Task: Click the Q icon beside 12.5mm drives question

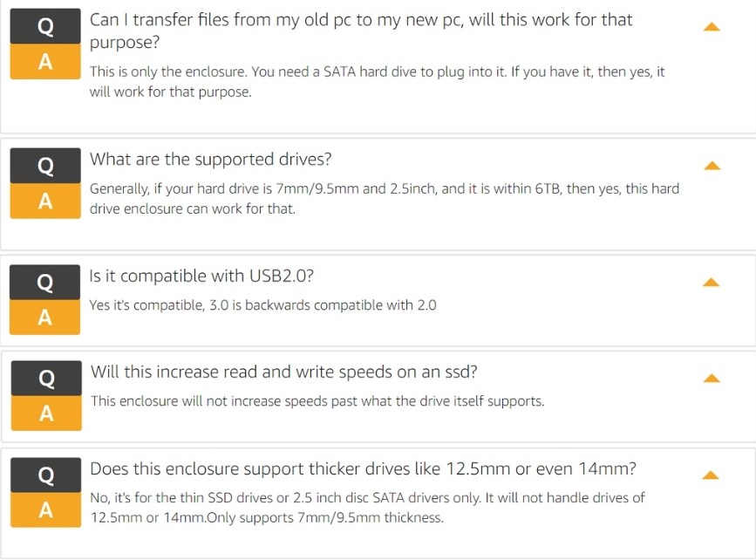Action: [46, 475]
